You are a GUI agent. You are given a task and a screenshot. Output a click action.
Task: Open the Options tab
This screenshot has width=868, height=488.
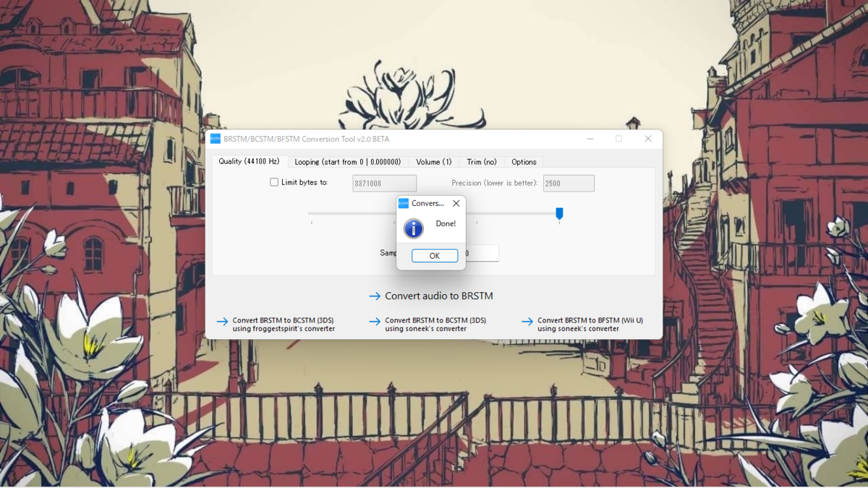pos(524,162)
